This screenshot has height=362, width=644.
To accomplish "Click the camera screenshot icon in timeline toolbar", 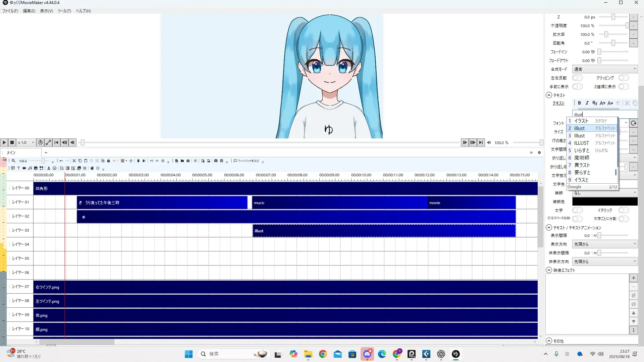I will point(216,161).
